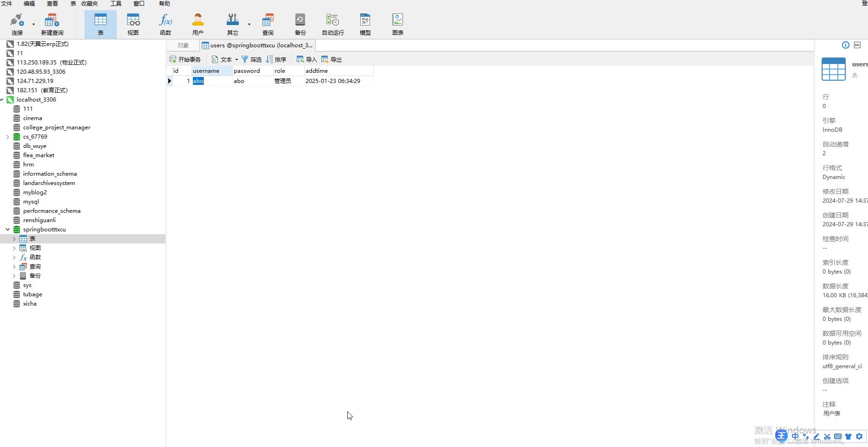
Task: Select the role cell 管理员
Action: point(288,81)
